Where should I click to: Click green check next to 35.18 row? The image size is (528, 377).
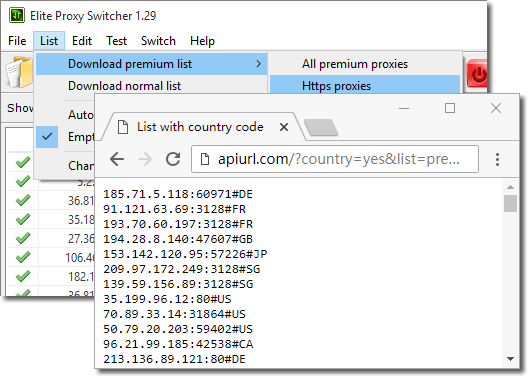23,219
